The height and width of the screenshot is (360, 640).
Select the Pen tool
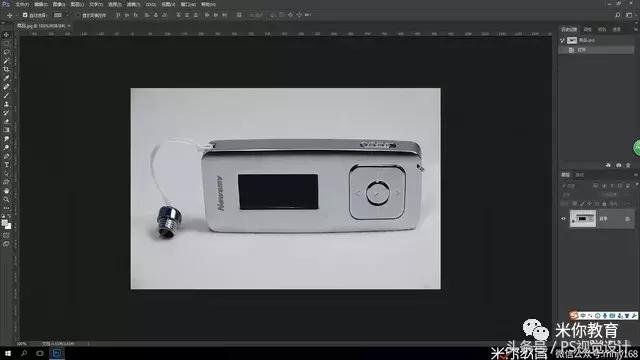click(6, 156)
